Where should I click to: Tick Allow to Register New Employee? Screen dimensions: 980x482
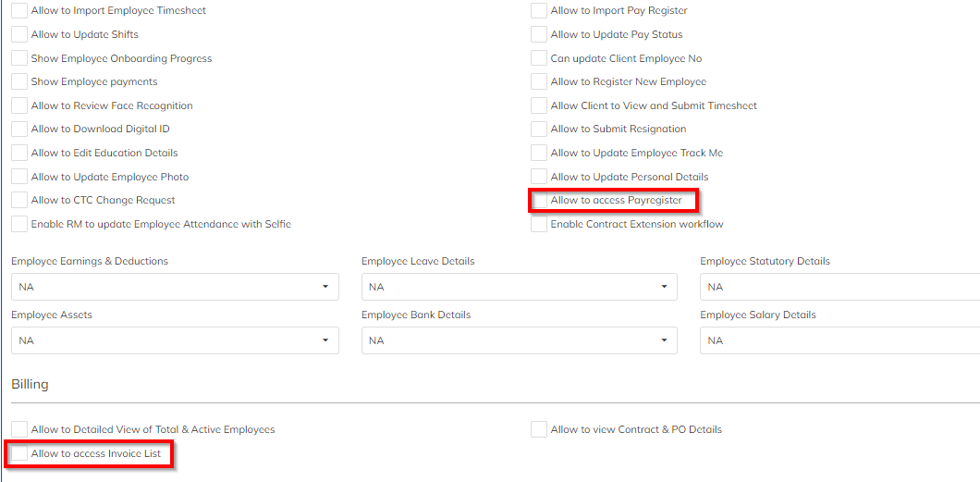pos(539,82)
